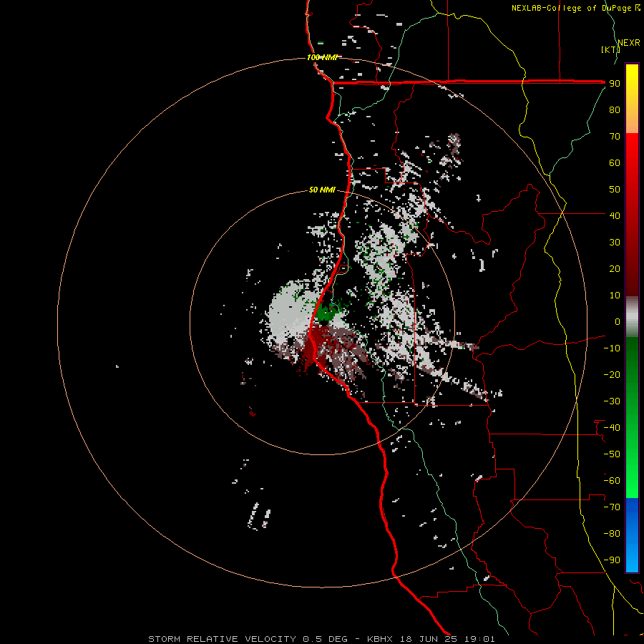644x644 pixels.
Task: Click the 0.5 DEG elevation angle text
Action: pos(326,639)
